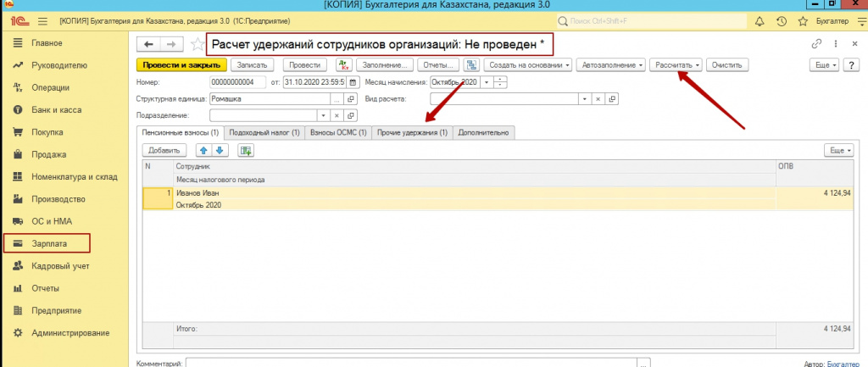The image size is (868, 367).
Task: Open Отчеты section in sidebar
Action: click(46, 288)
